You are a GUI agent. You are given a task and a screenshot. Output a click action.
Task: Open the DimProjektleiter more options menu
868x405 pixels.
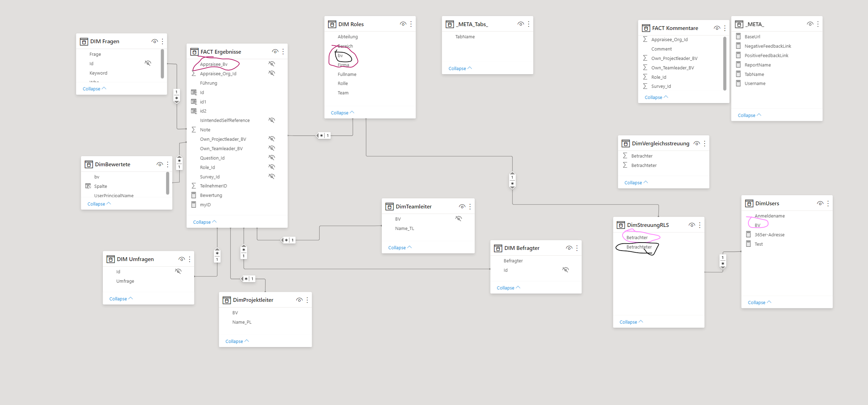coord(307,300)
